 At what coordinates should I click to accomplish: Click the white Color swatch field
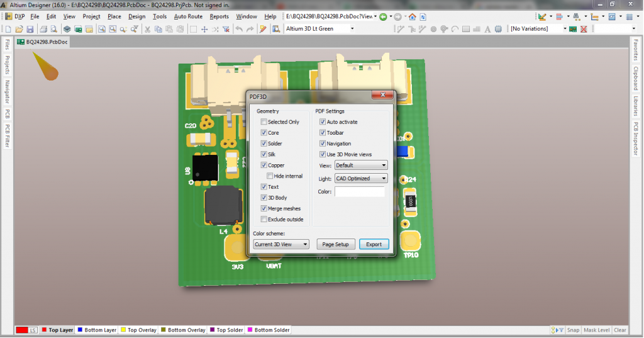click(359, 192)
